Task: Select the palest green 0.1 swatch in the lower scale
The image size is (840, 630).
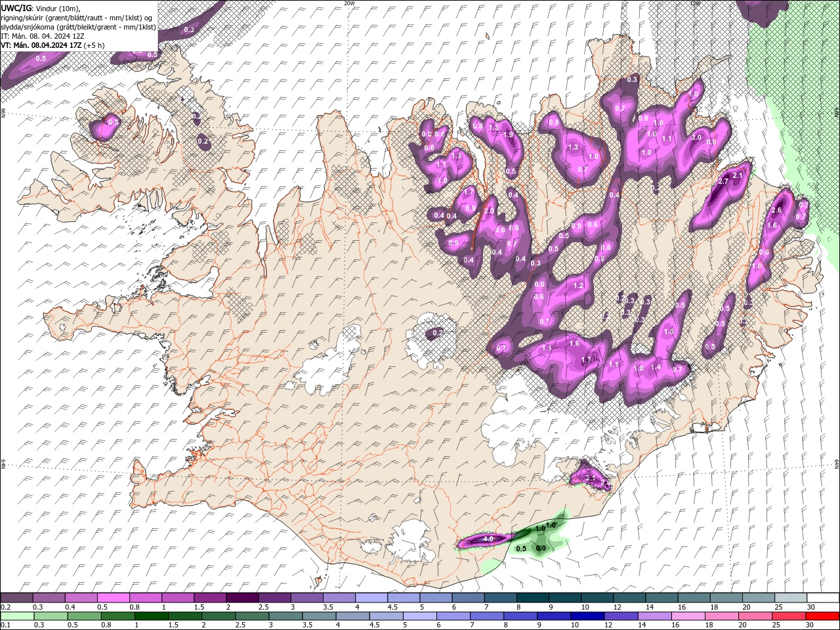Action: coord(17,616)
